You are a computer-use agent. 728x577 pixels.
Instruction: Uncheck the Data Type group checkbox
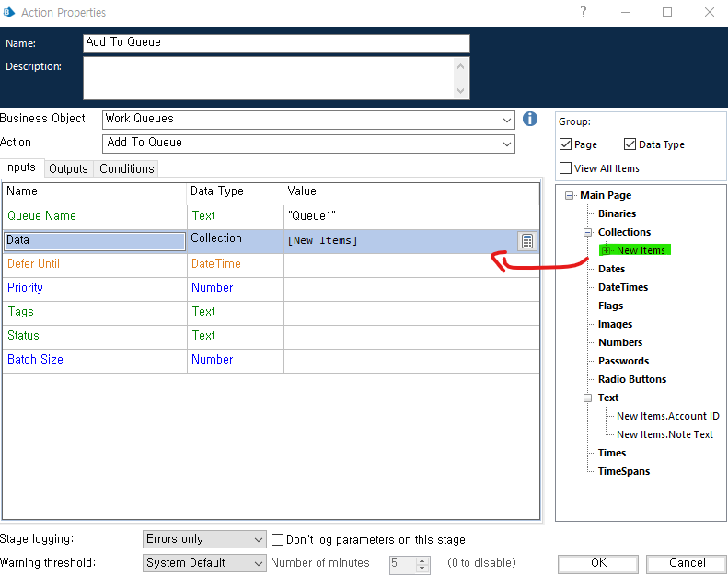coord(630,144)
